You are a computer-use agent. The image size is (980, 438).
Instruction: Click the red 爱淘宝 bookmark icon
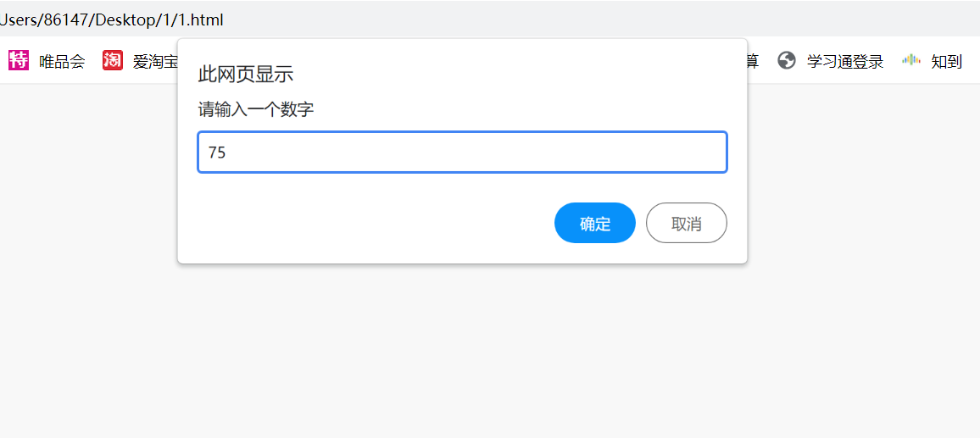113,60
